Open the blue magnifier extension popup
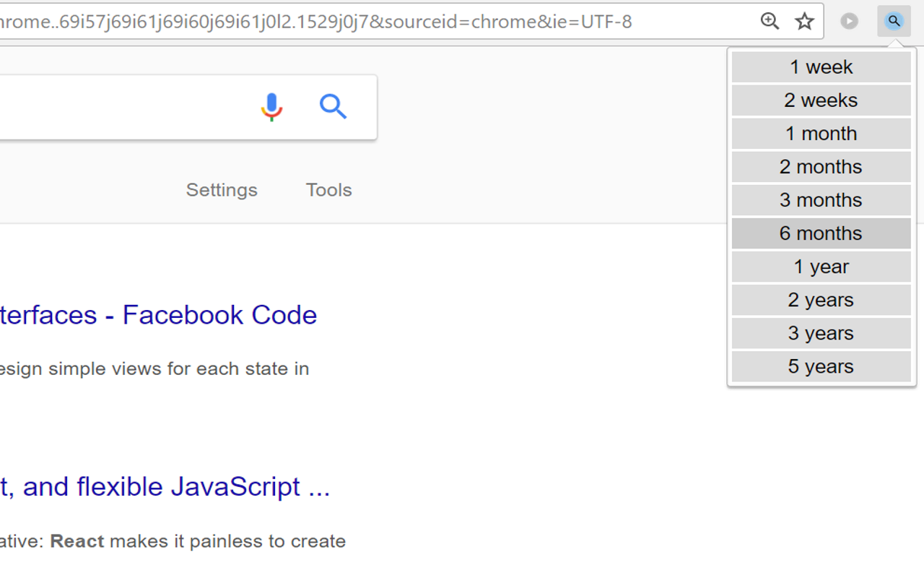The height and width of the screenshot is (578, 924). (894, 21)
